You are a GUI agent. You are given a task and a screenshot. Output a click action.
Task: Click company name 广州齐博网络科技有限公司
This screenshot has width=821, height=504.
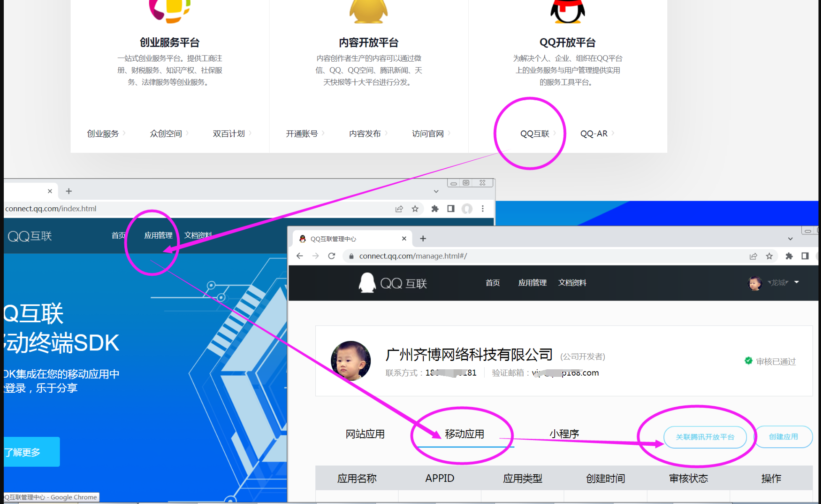coord(469,355)
